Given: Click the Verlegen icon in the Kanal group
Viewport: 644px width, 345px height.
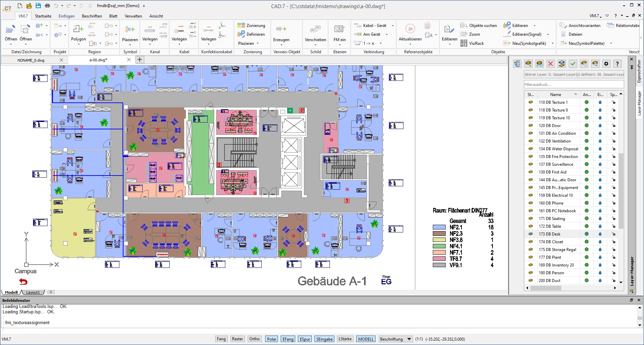Looking at the screenshot, I should click(149, 30).
